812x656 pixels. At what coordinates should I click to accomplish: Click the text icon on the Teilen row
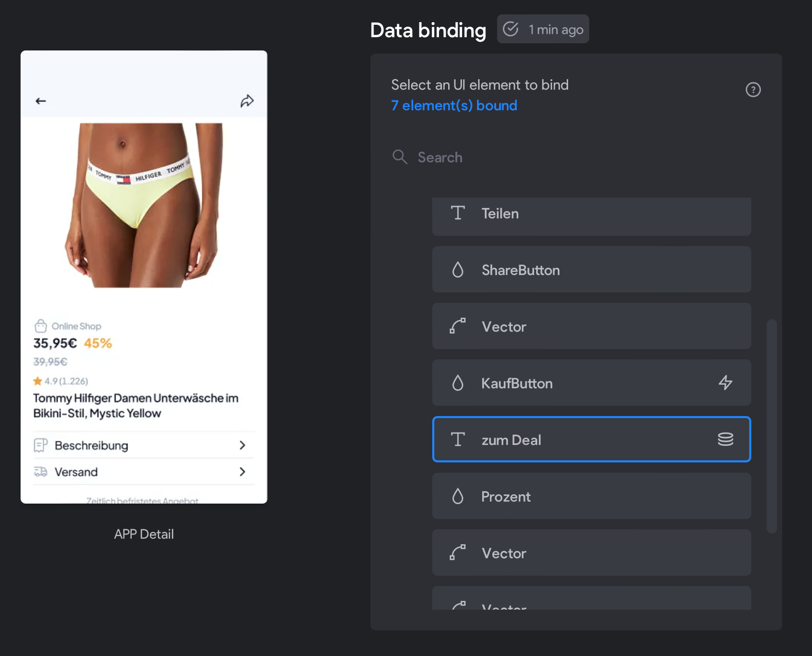pos(458,213)
